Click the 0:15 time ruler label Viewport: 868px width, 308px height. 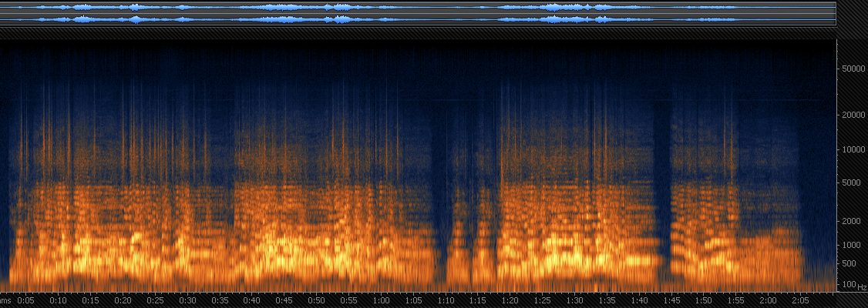(90, 300)
